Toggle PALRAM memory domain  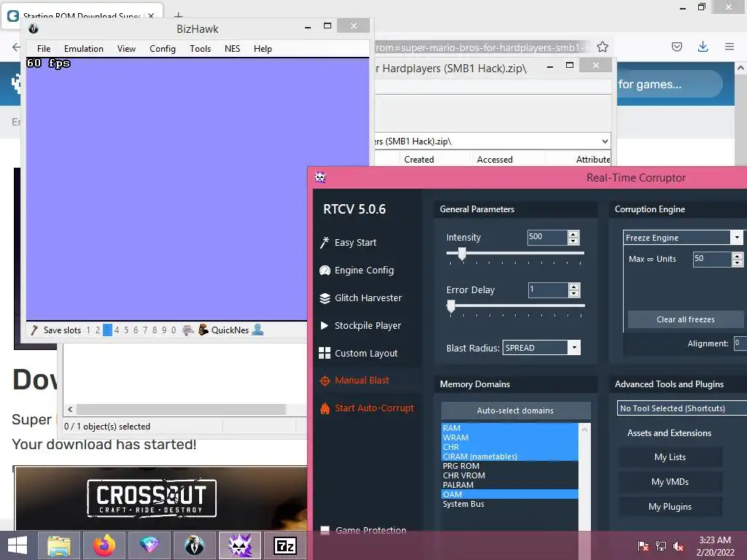point(510,485)
